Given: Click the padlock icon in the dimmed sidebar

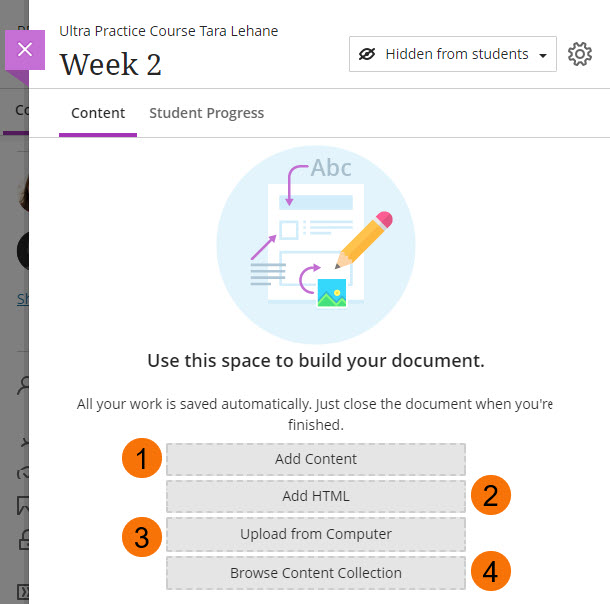Looking at the screenshot, I should 22,540.
